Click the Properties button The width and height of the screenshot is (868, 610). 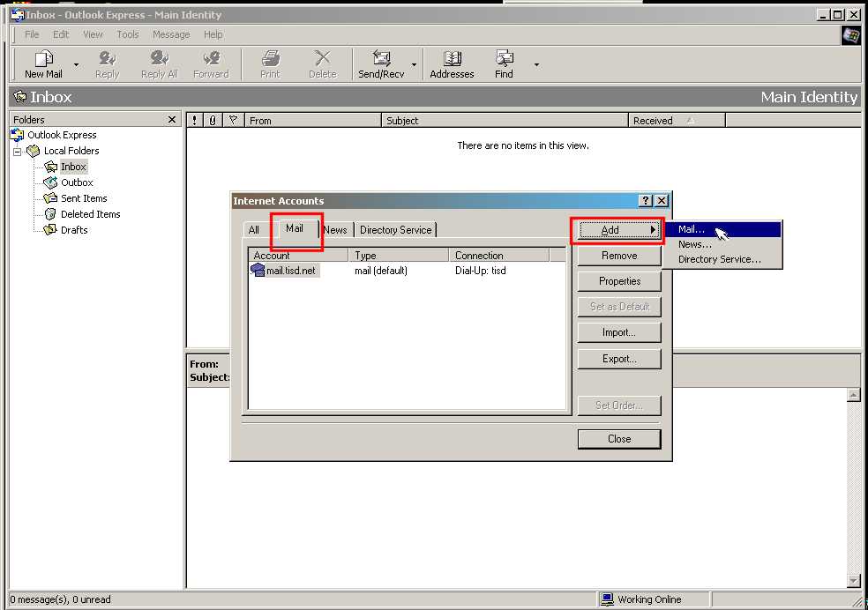(619, 281)
